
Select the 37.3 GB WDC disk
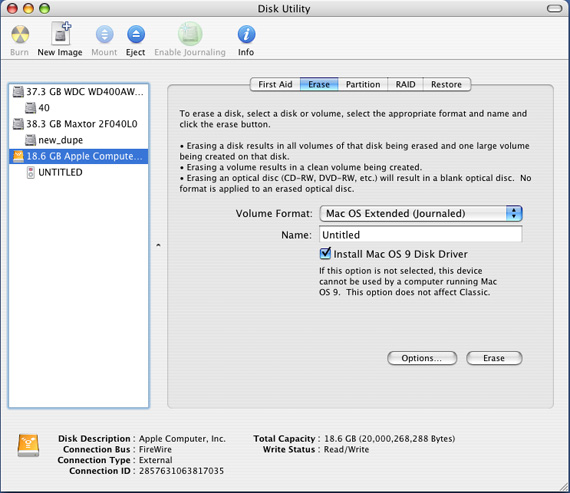tap(79, 92)
